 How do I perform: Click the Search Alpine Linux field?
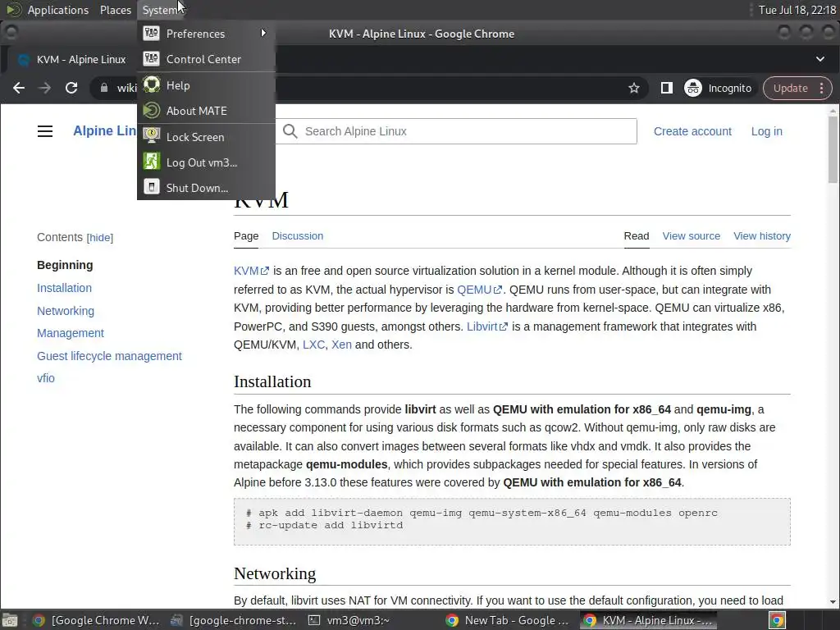point(456,131)
